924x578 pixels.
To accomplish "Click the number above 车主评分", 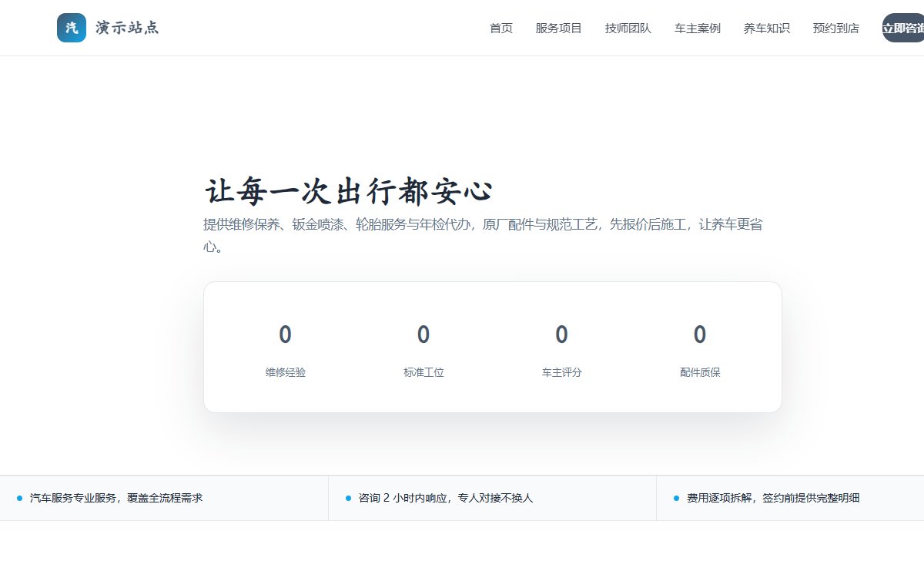I will click(562, 334).
